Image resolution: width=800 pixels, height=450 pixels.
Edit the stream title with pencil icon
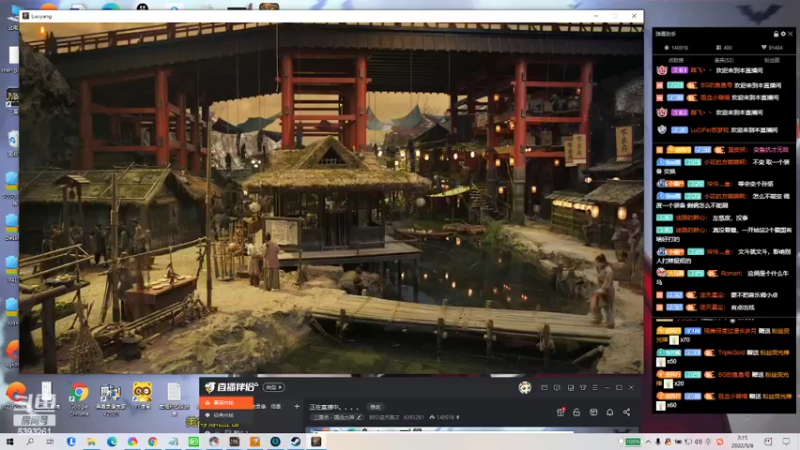pyautogui.click(x=359, y=417)
